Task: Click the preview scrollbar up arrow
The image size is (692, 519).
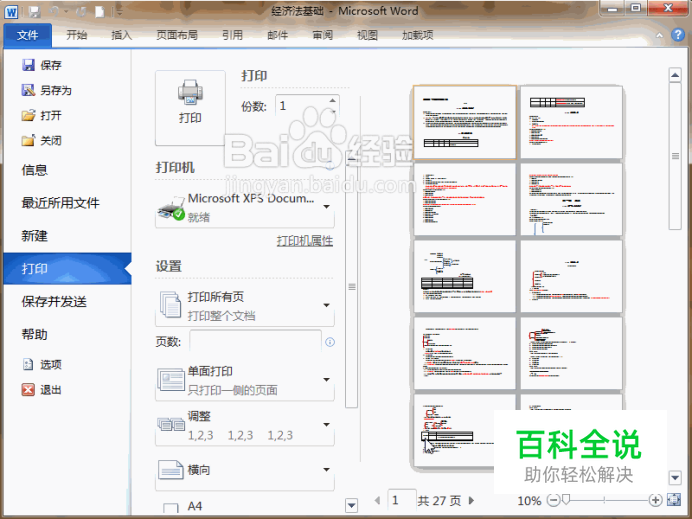Action: coord(675,75)
